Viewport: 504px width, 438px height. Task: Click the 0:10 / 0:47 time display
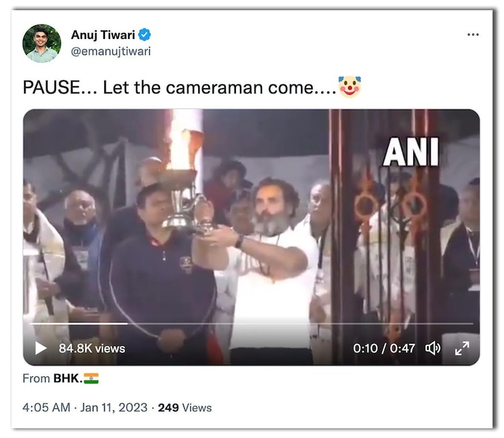[x=384, y=348]
